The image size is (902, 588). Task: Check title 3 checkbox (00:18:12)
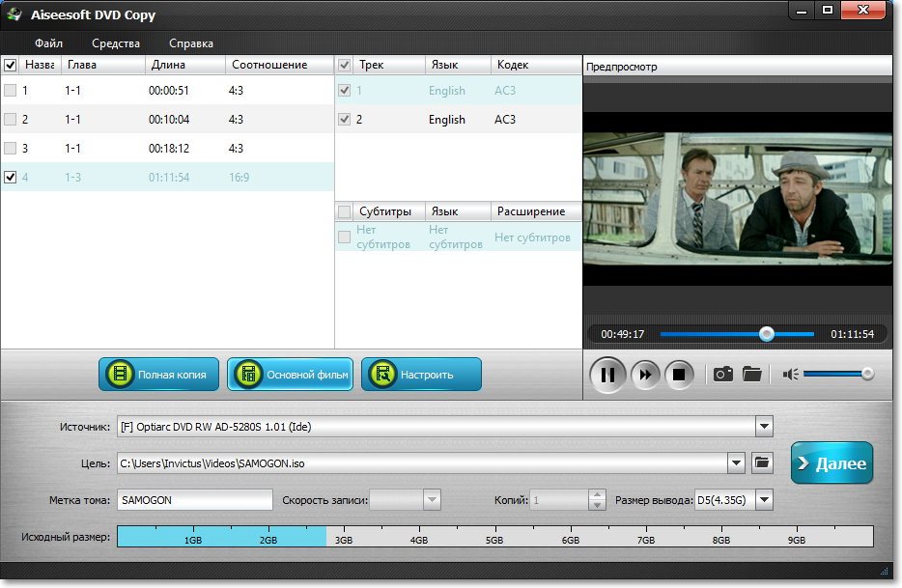(11, 148)
